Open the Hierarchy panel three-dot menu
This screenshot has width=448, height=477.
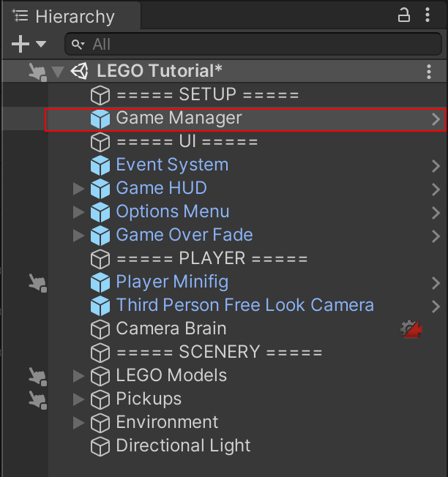[428, 15]
